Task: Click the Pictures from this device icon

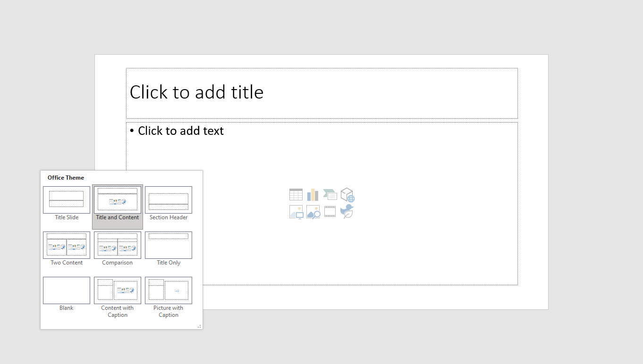Action: tap(296, 212)
